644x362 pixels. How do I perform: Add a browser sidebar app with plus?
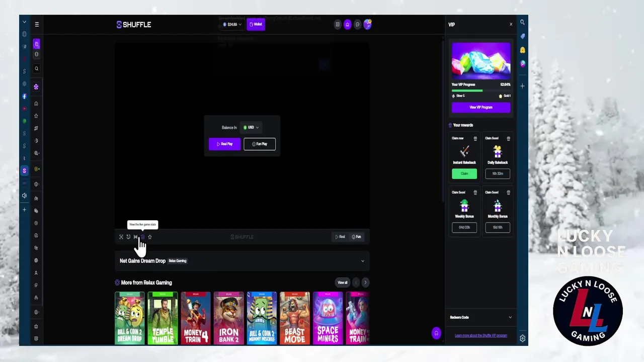coord(523,86)
